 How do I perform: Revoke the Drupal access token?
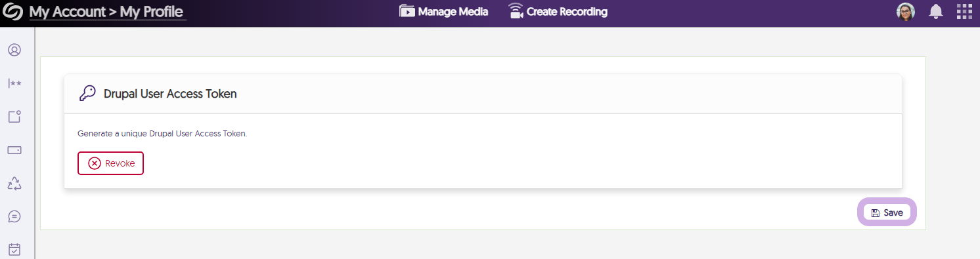(110, 163)
